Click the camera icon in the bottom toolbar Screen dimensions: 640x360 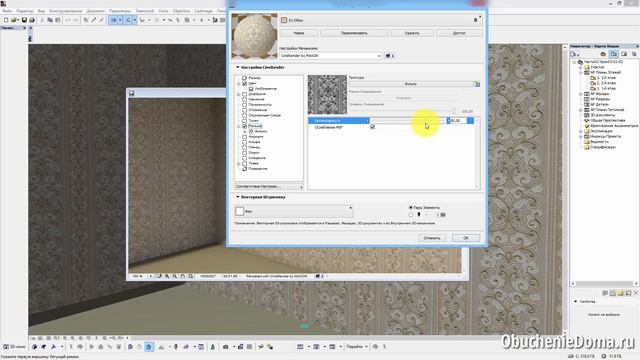pyautogui.click(x=225, y=347)
